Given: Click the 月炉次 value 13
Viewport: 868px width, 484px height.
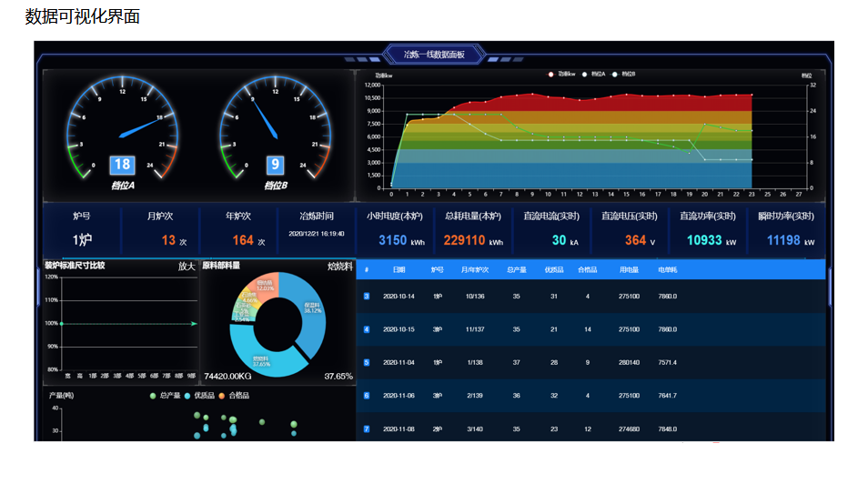Looking at the screenshot, I should tap(168, 240).
